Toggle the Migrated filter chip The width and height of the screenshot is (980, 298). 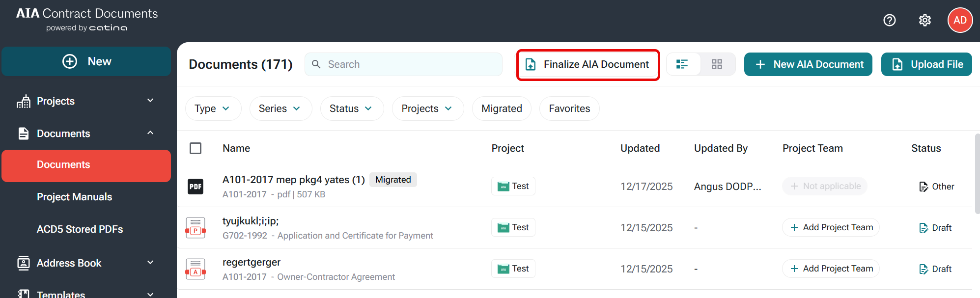(x=501, y=108)
